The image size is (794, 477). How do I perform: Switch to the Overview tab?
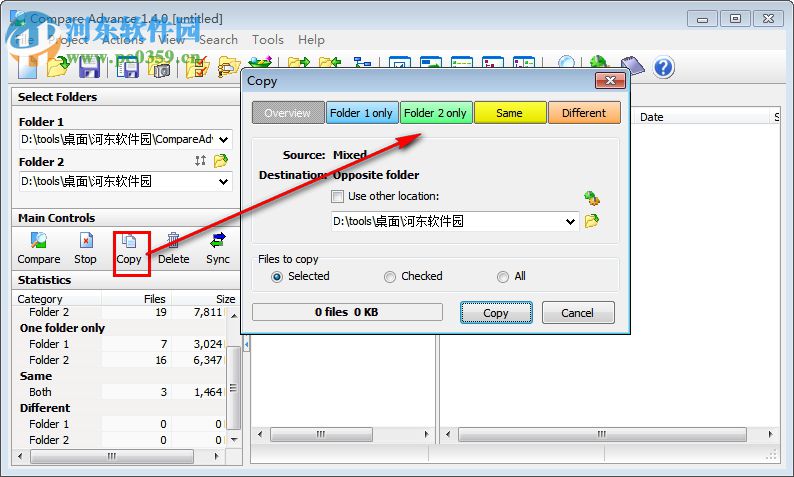pyautogui.click(x=288, y=113)
